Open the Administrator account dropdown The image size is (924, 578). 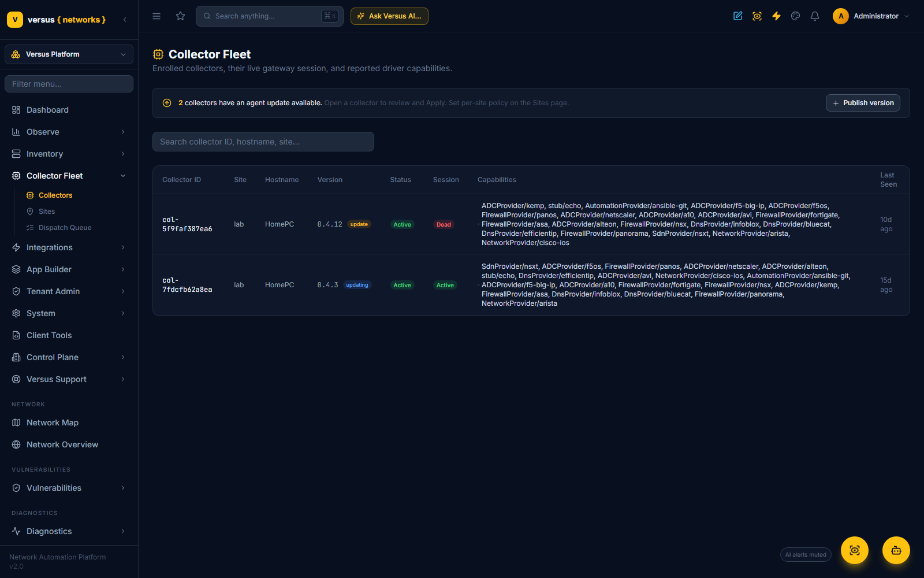pyautogui.click(x=871, y=16)
